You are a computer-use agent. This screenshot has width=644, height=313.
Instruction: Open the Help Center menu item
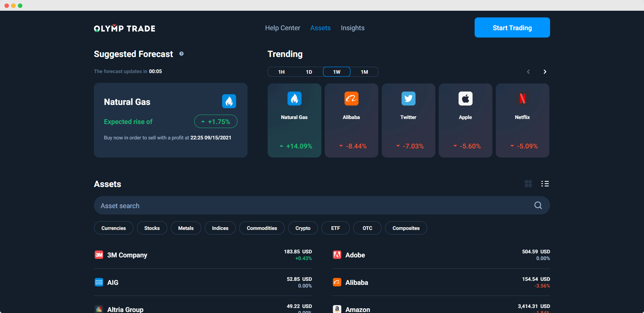(283, 28)
